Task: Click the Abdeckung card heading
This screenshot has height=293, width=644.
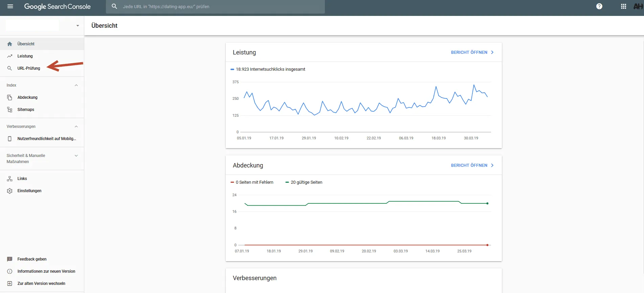Action: 248,165
